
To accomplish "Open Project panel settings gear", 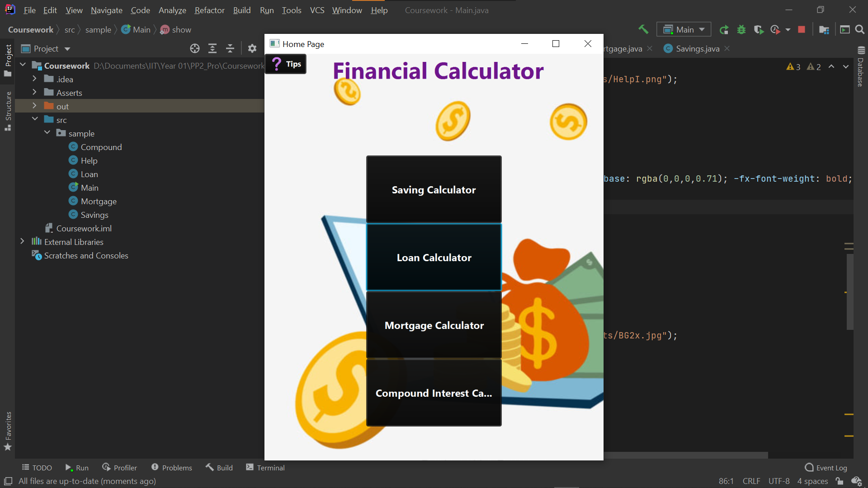I will click(x=252, y=48).
